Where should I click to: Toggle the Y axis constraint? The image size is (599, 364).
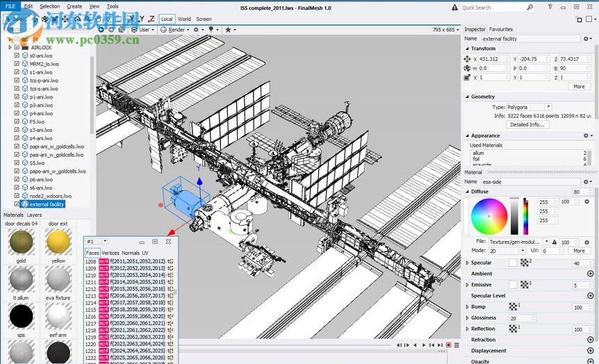(142, 19)
